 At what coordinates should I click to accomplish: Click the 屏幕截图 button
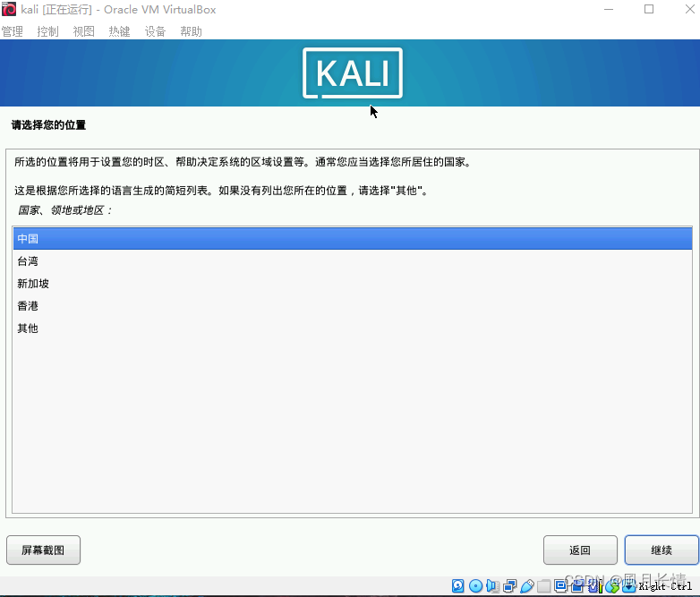coord(43,550)
